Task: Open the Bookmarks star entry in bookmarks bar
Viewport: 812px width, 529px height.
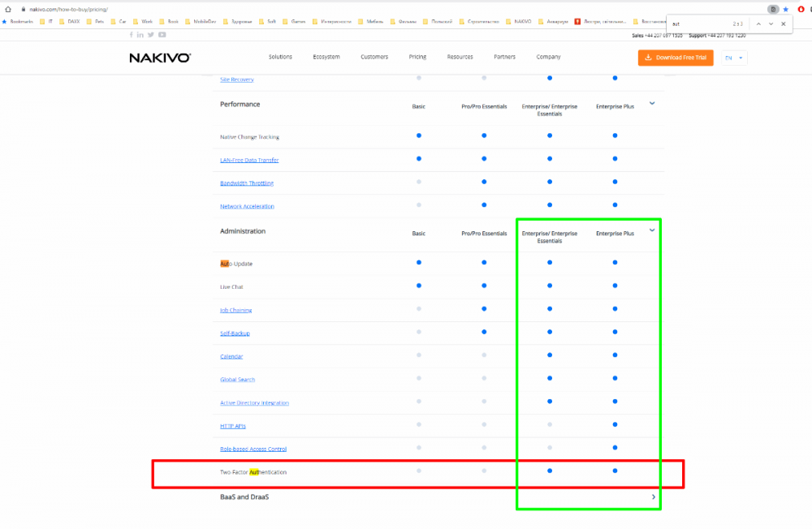Action: (18, 22)
